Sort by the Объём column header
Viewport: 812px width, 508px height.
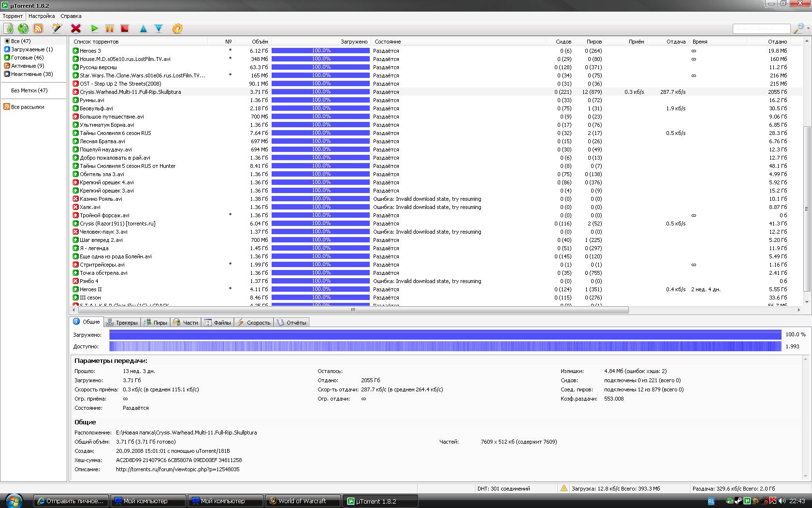point(253,42)
